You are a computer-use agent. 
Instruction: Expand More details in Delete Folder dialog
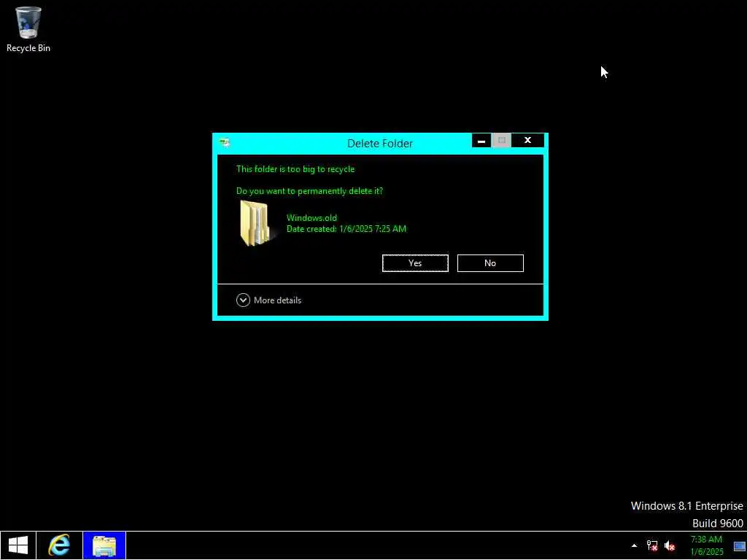[268, 300]
